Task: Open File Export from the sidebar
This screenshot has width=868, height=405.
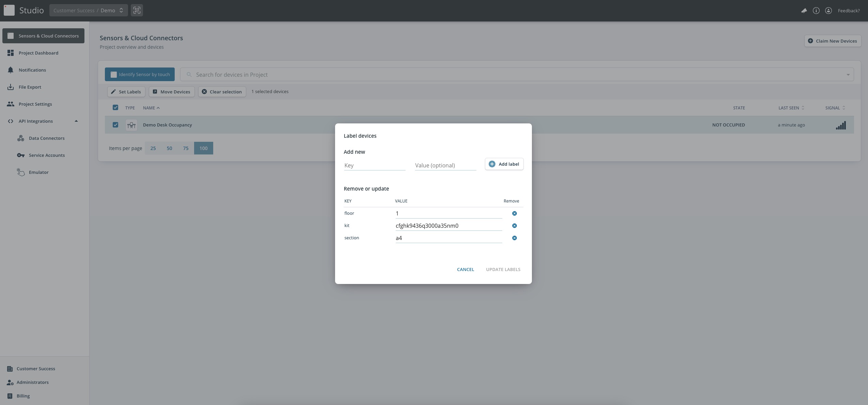Action: (x=29, y=87)
